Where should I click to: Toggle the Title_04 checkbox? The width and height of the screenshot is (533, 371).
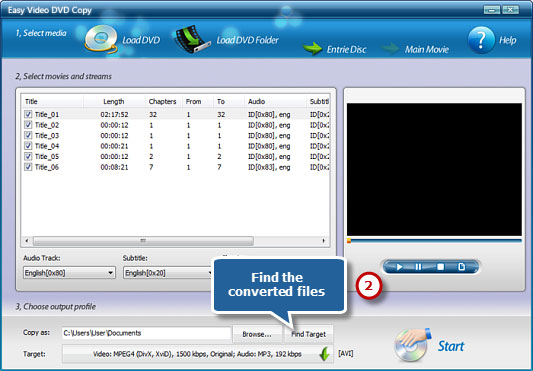coord(28,146)
